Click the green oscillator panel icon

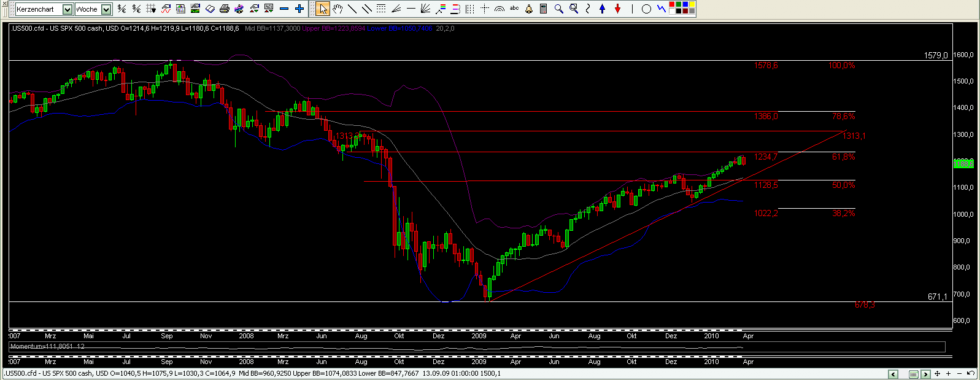[195, 9]
